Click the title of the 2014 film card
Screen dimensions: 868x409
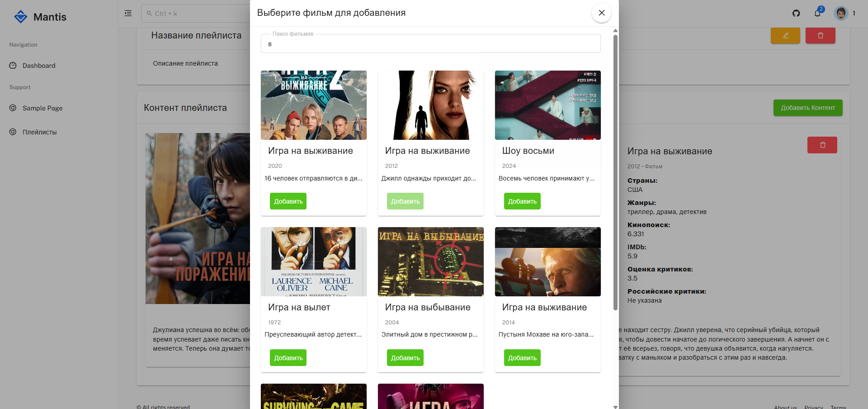tap(544, 307)
